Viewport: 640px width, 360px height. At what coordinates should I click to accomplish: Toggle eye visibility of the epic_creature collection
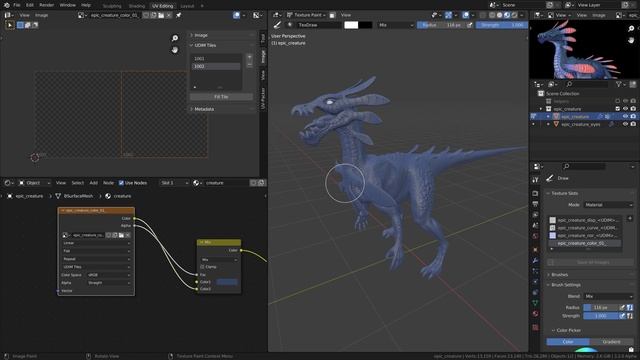click(x=625, y=109)
